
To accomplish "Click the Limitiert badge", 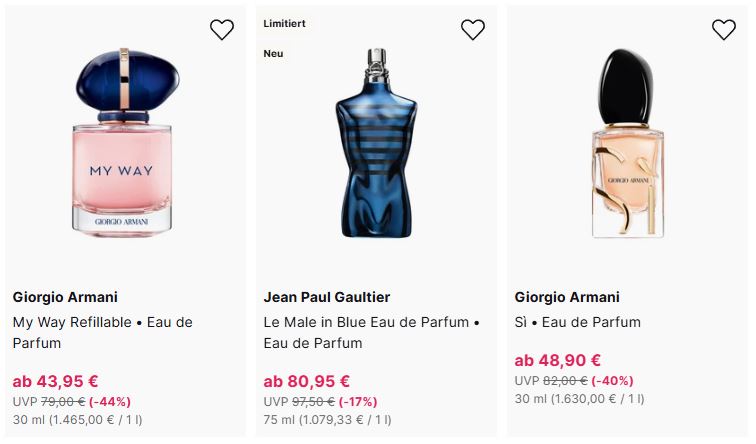I will tap(285, 23).
